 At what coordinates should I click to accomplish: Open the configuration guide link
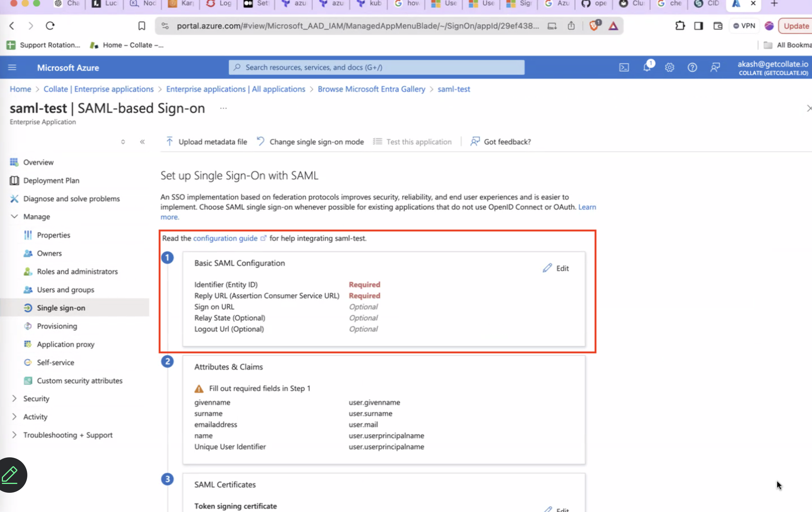point(225,238)
